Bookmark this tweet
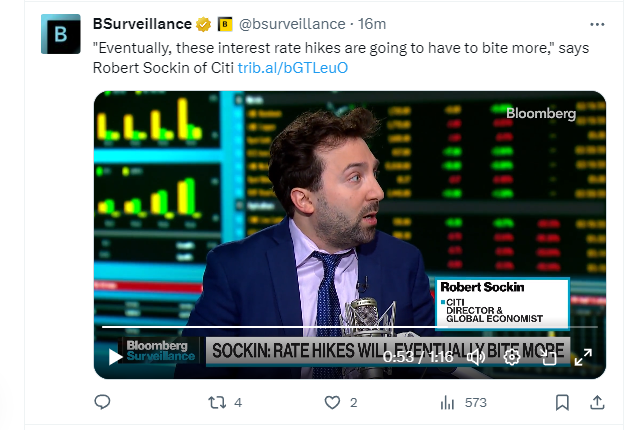 click(x=562, y=403)
